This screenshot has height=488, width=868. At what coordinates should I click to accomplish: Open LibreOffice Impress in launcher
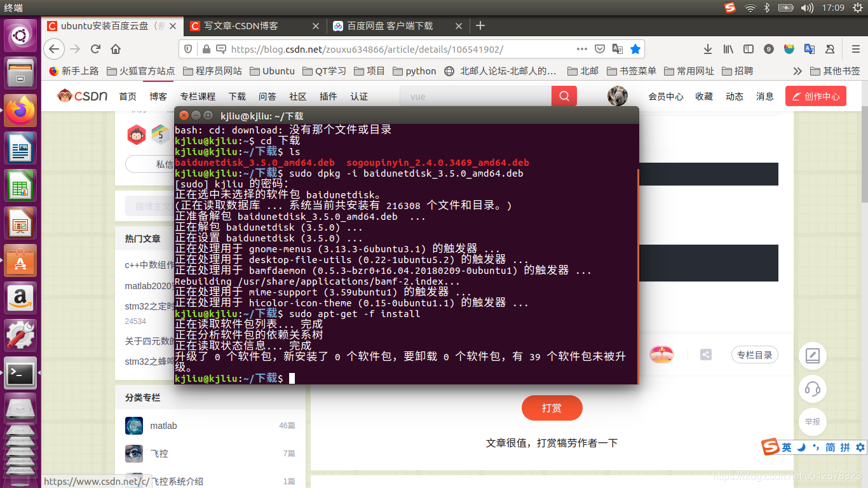[20, 222]
